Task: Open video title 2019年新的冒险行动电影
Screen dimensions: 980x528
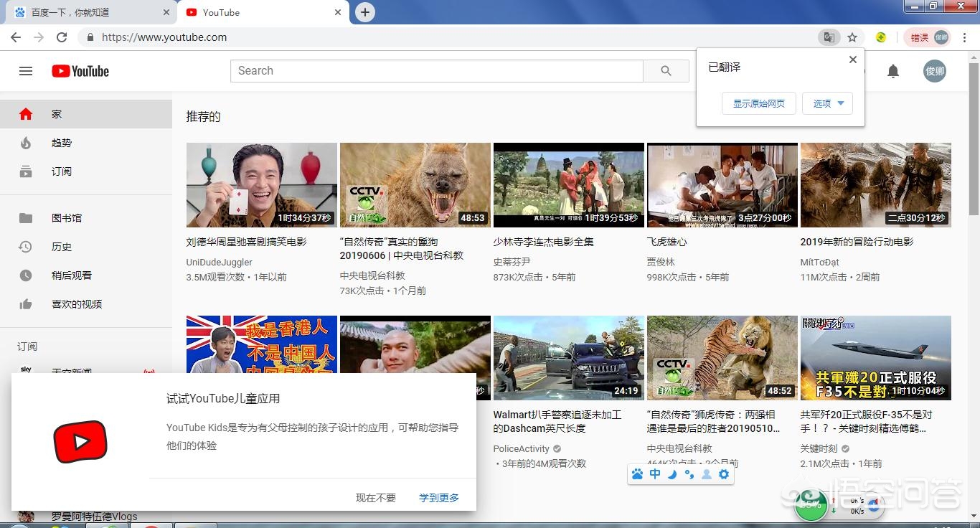Action: (x=857, y=242)
